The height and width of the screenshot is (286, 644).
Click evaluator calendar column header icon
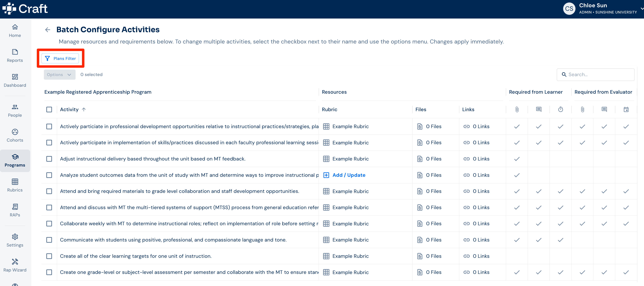point(626,109)
